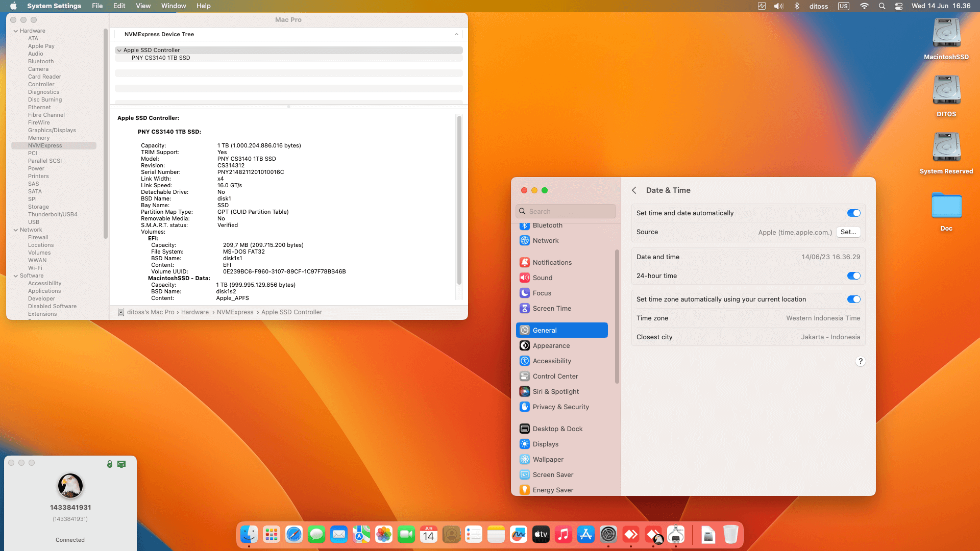Open Contacts app in the Dock
Image resolution: width=980 pixels, height=551 pixels.
tap(451, 535)
